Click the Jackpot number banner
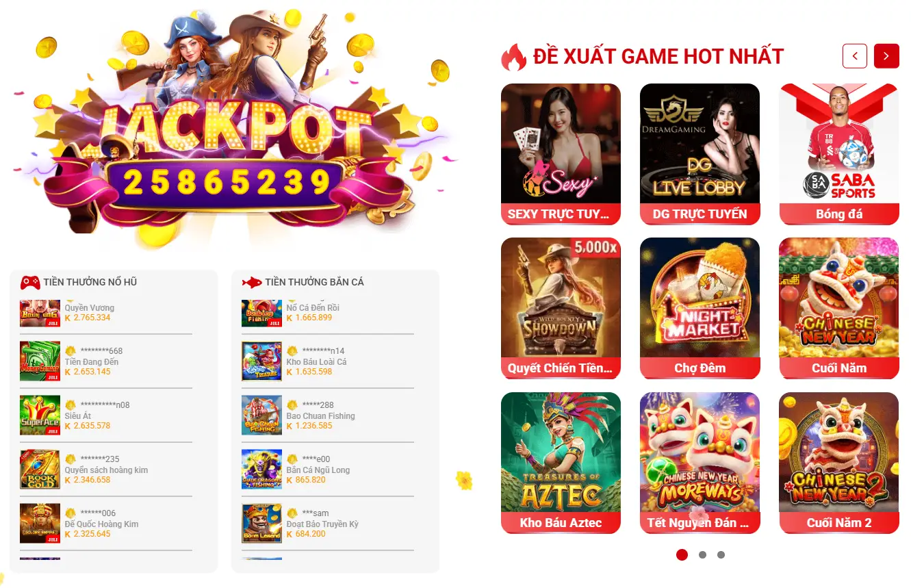The width and height of the screenshot is (911, 588). pyautogui.click(x=228, y=183)
